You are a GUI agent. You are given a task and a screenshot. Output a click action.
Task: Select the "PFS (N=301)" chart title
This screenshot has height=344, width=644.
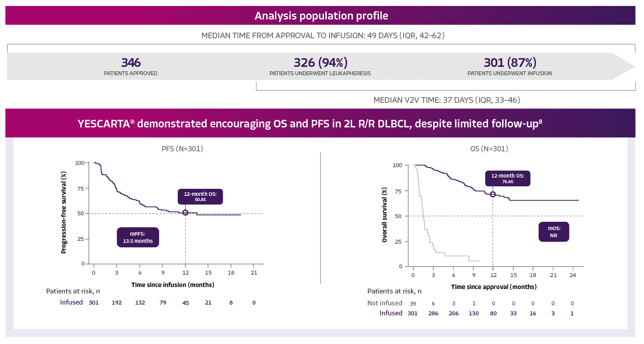(x=183, y=149)
